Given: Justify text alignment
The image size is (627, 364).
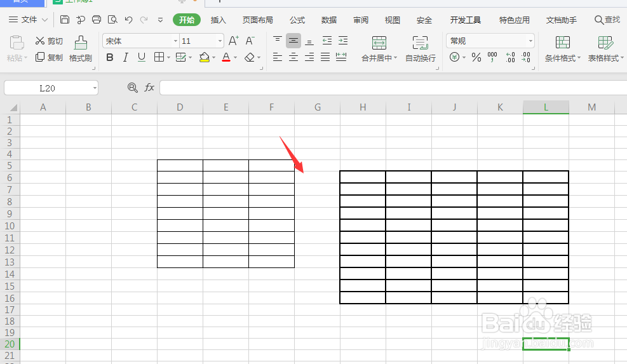Looking at the screenshot, I should tap(325, 58).
